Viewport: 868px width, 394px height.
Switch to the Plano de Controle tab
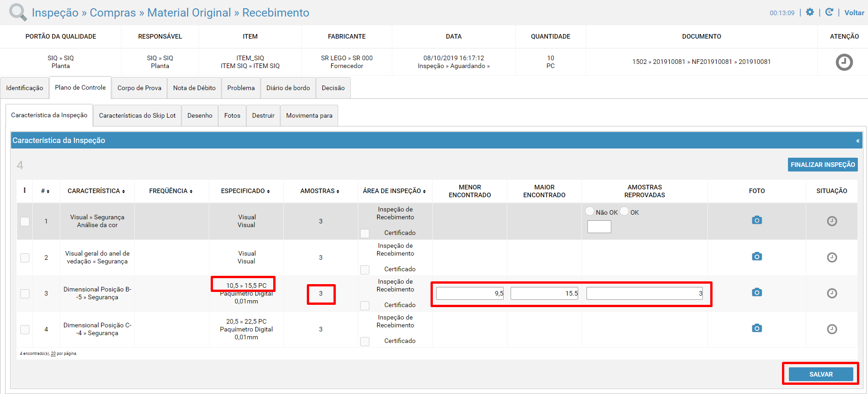80,87
